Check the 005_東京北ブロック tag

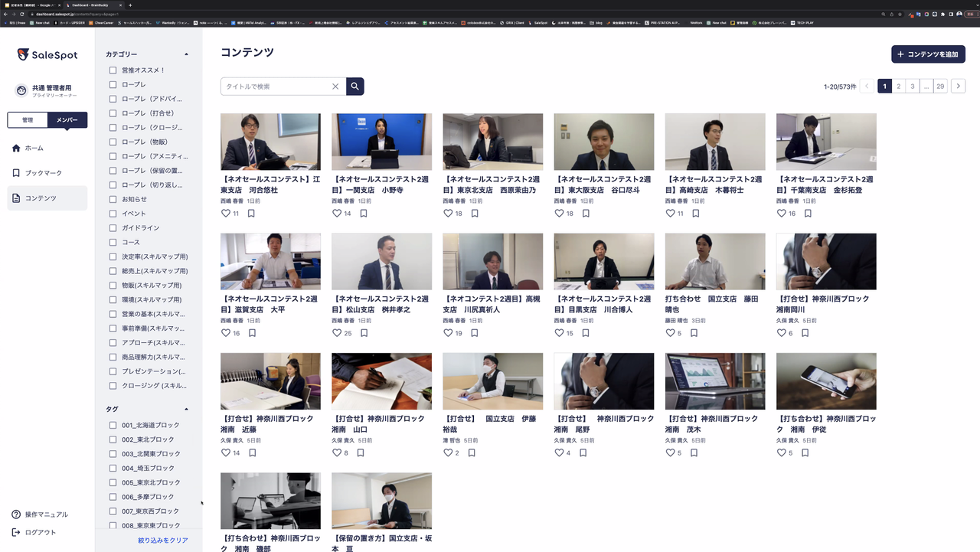[113, 482]
